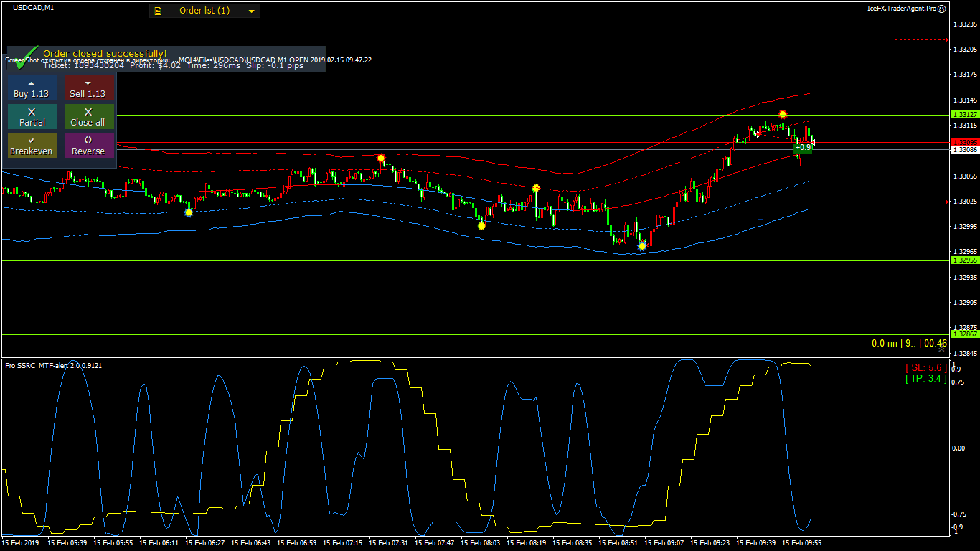
Task: Click the red 1.33095 price label
Action: (x=963, y=143)
